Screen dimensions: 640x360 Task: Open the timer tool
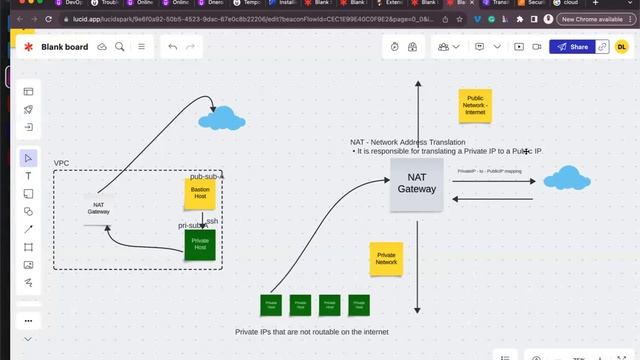[x=394, y=47]
